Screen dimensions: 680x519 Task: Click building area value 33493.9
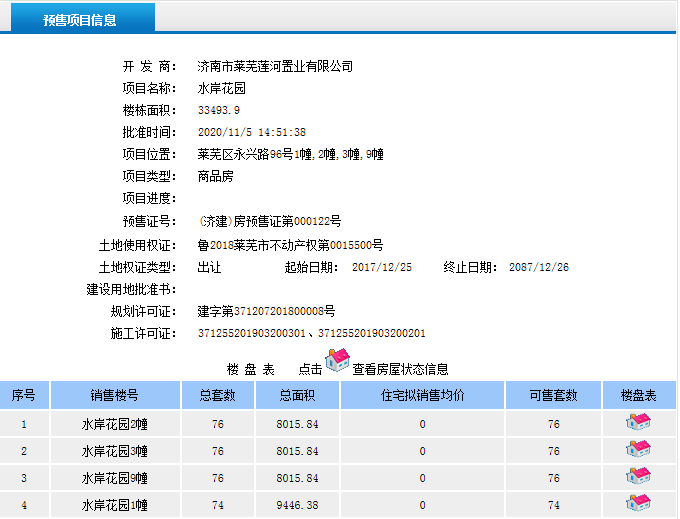pos(219,110)
